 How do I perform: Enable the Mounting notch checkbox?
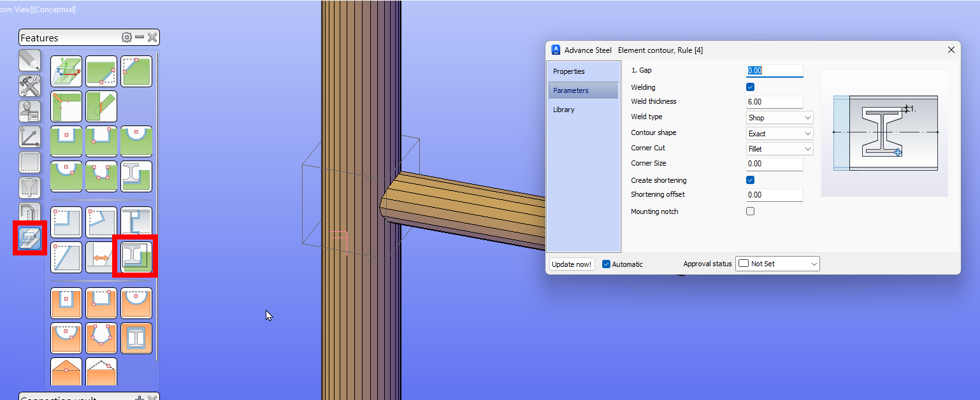pos(750,211)
